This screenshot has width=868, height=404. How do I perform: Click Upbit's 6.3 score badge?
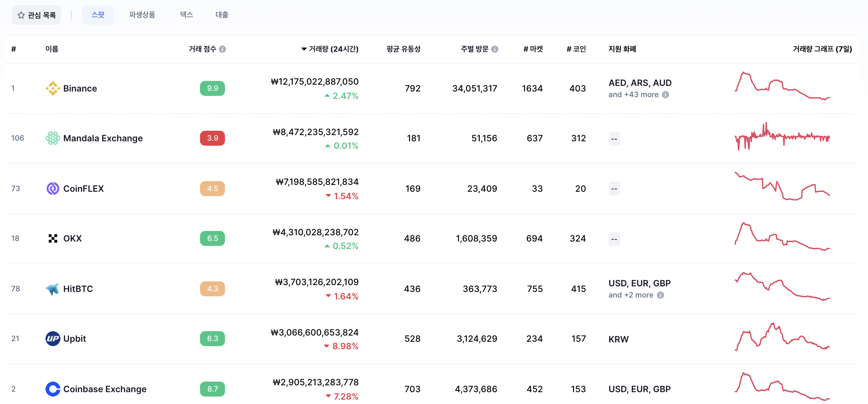212,339
